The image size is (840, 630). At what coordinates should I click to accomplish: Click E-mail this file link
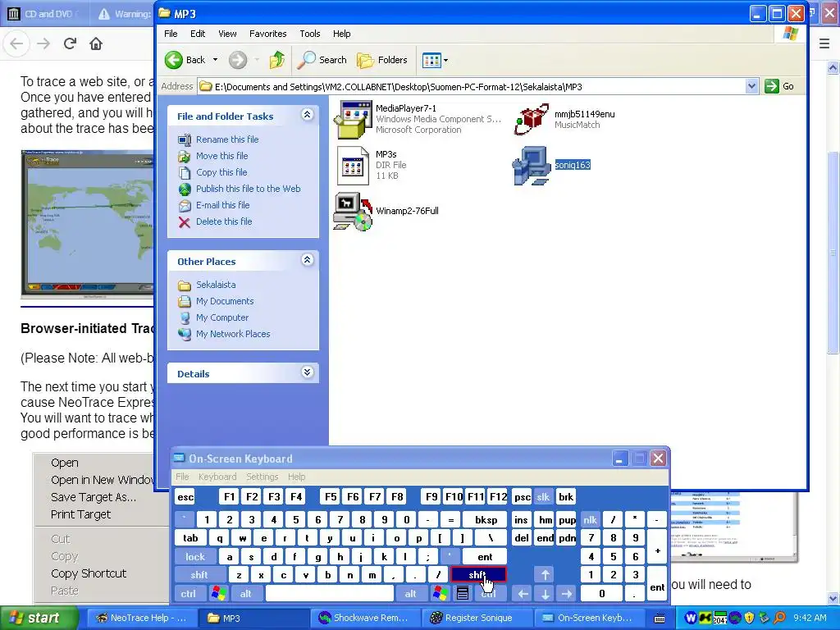[223, 205]
